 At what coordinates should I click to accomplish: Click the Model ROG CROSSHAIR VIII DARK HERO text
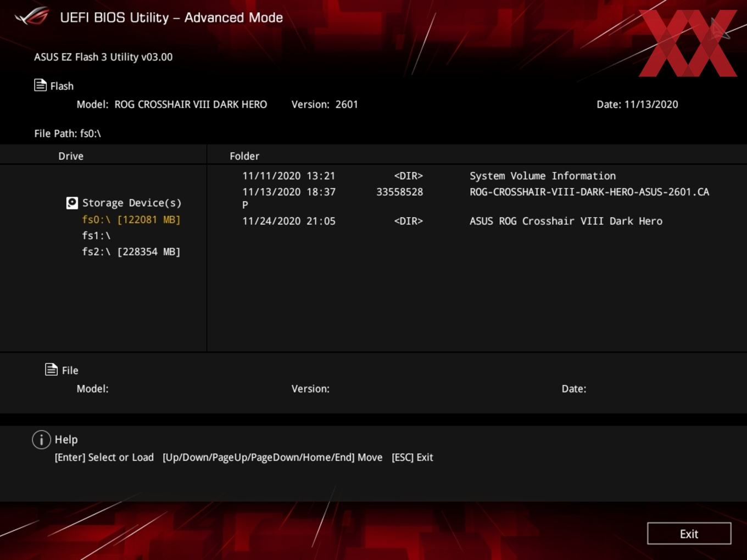[172, 104]
